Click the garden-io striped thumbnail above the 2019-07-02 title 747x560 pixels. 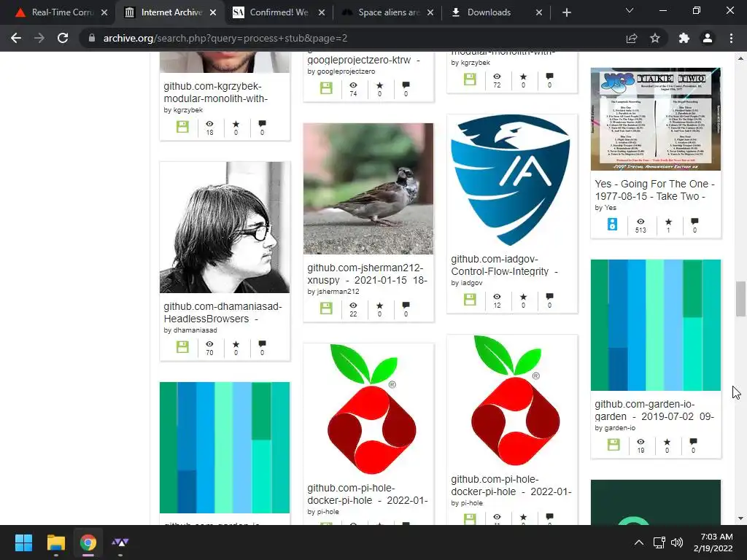coord(656,325)
